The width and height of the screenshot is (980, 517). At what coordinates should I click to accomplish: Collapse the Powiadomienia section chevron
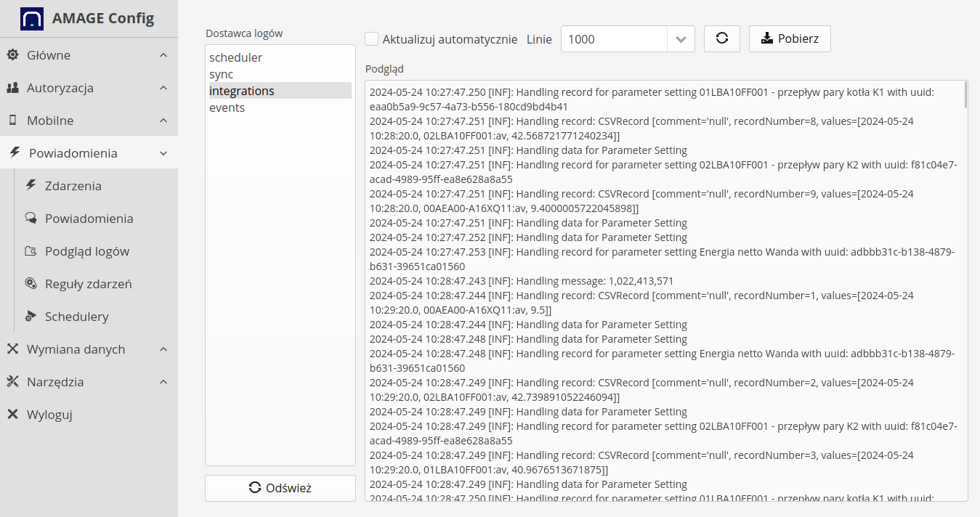coord(163,153)
